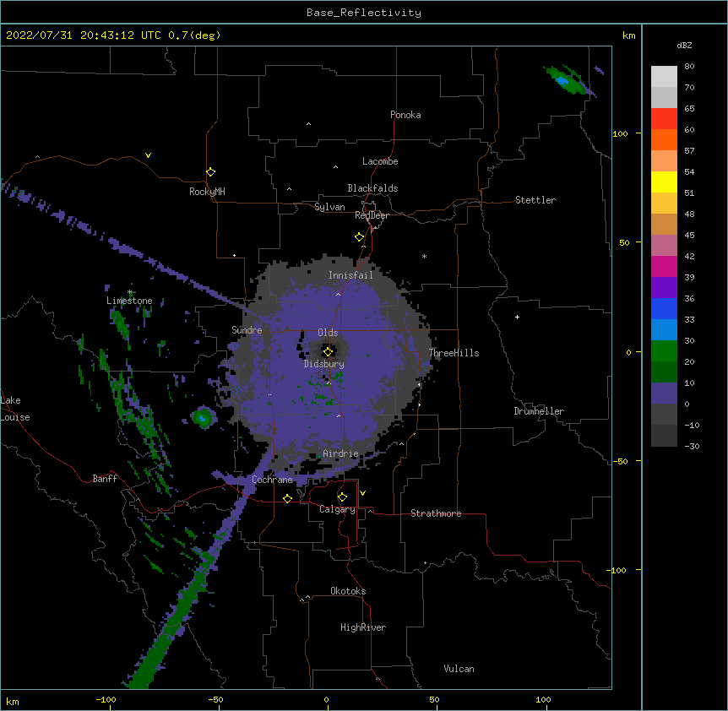Select the RedDeer city label
The width and height of the screenshot is (728, 711).
coord(372,215)
